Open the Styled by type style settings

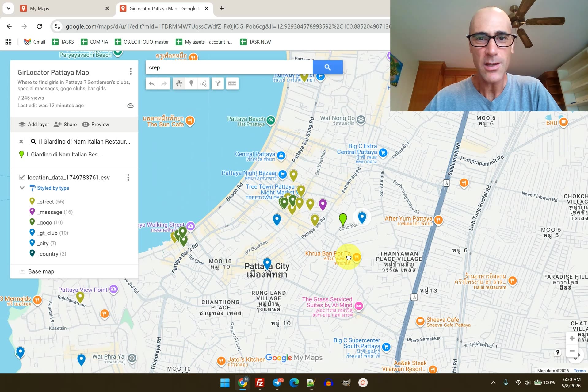point(49,188)
